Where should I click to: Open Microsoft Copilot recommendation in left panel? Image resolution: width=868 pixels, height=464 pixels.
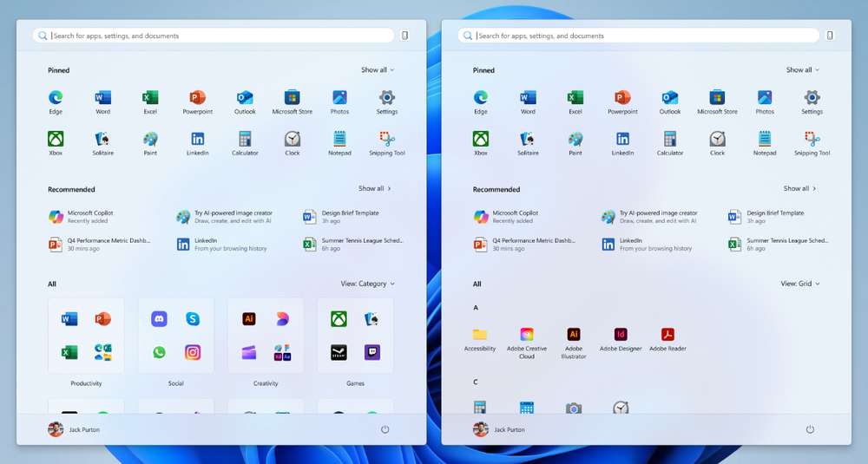[x=82, y=216]
